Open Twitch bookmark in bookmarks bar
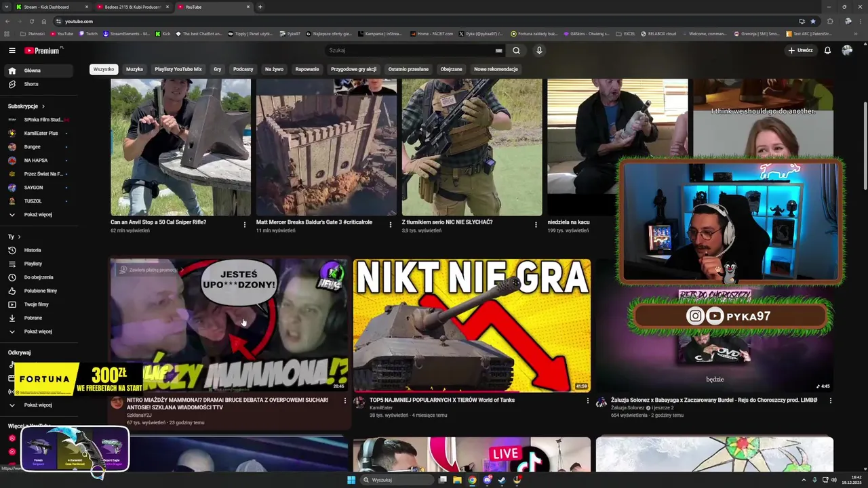868x488 pixels. [x=87, y=33]
